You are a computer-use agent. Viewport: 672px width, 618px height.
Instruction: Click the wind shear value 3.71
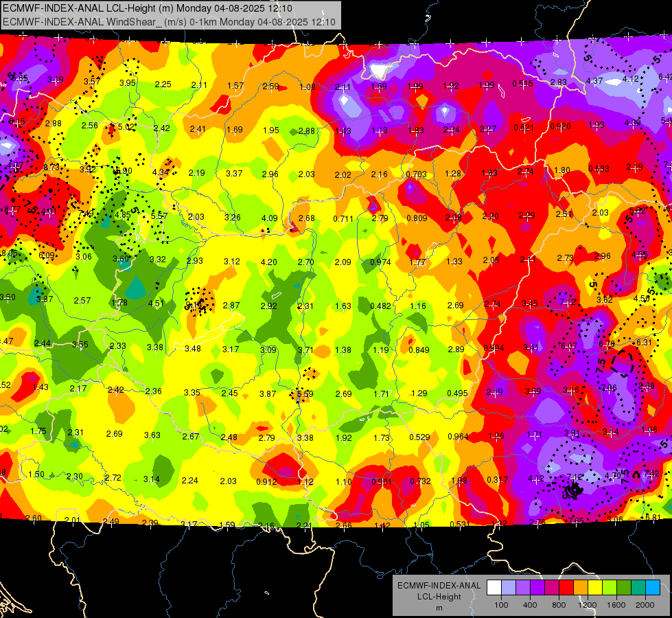305,350
